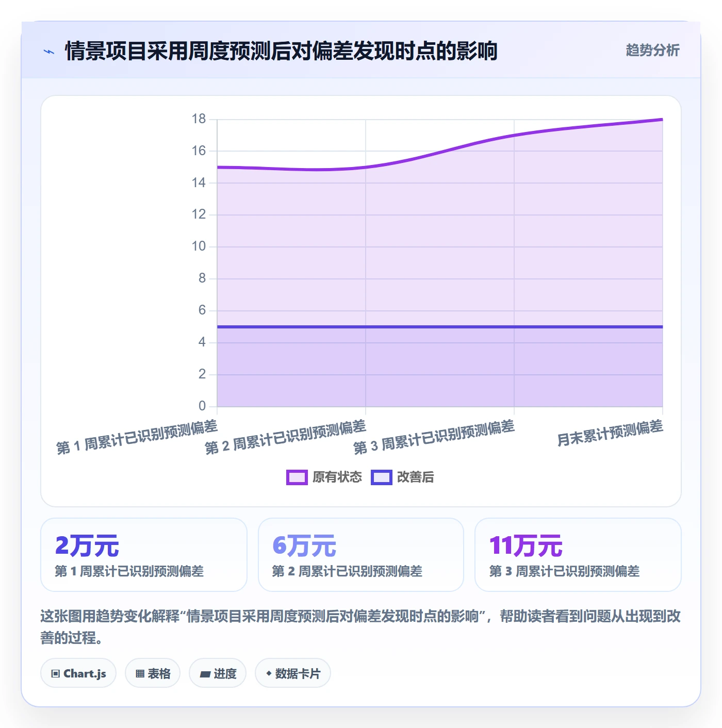Click the y-axis value 10
This screenshot has width=722, height=728.
tap(199, 246)
